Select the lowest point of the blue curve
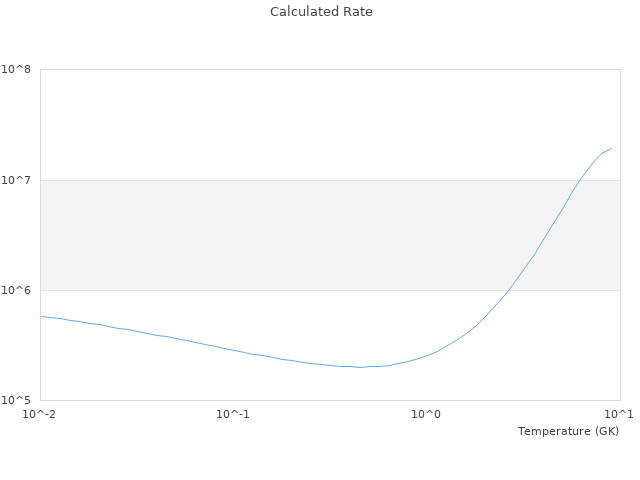The image size is (640, 480). (x=360, y=367)
